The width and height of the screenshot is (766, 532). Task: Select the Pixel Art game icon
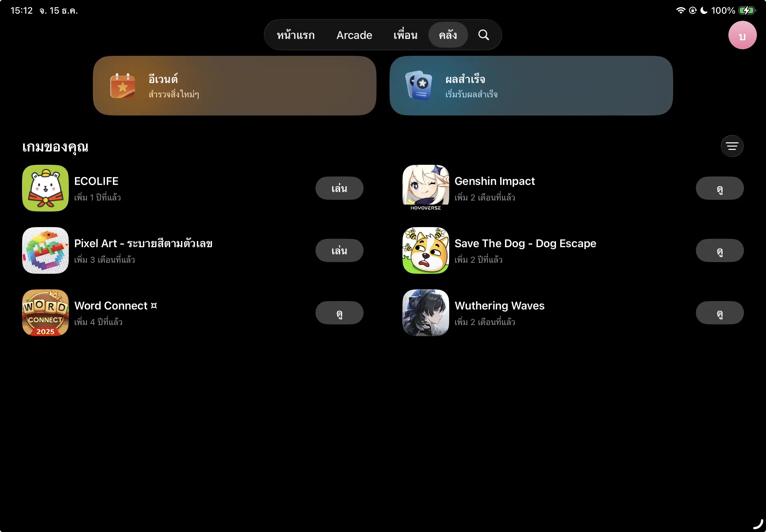pyautogui.click(x=45, y=250)
